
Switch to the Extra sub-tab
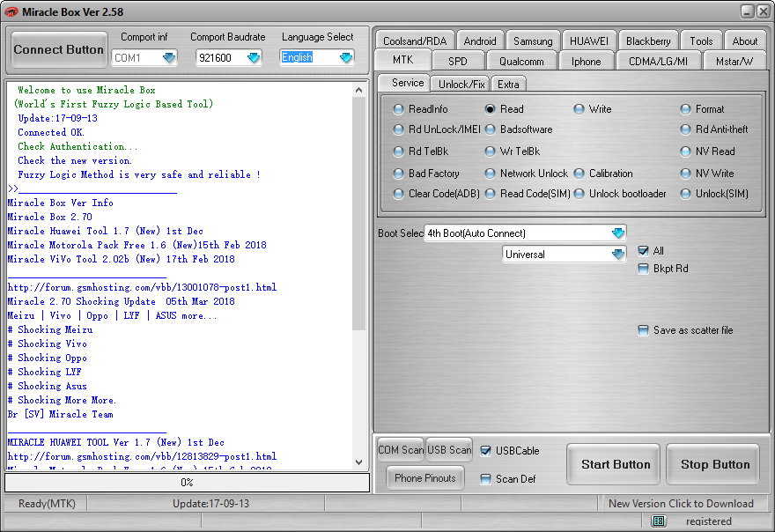click(508, 84)
